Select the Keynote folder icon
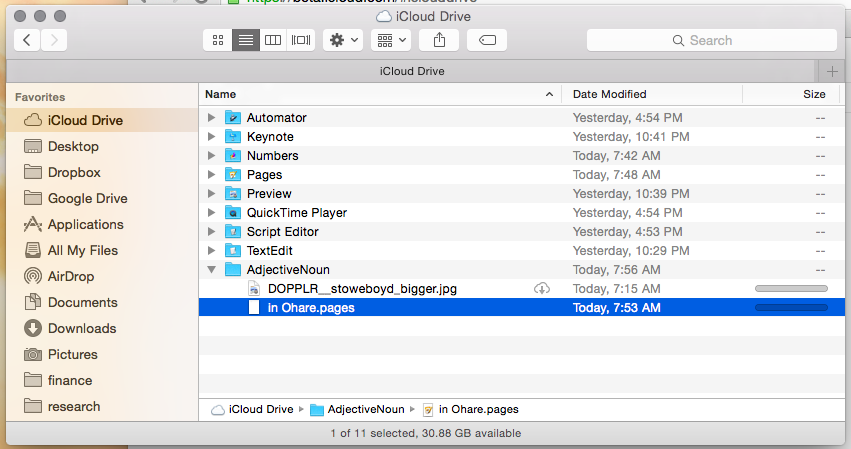Viewport: 851px width, 449px height. tap(233, 136)
